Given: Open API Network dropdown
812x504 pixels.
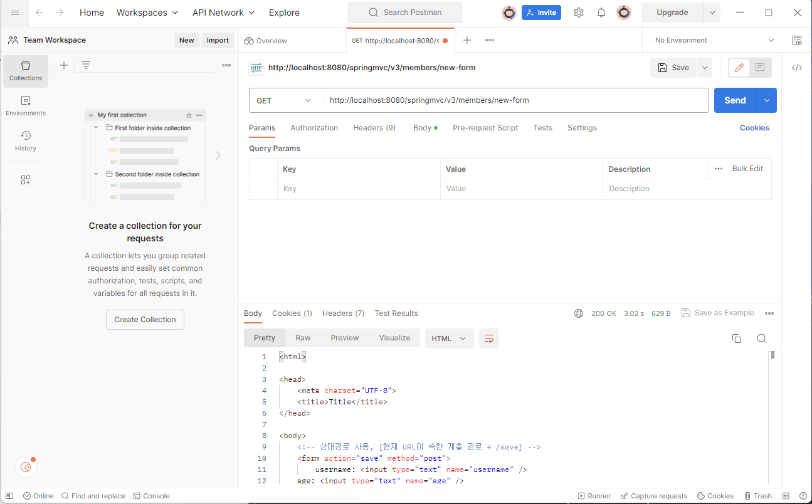Looking at the screenshot, I should coord(223,13).
